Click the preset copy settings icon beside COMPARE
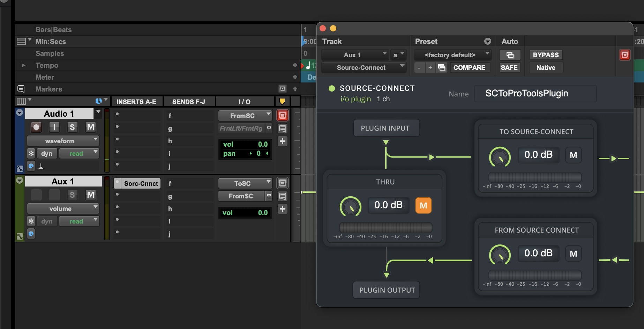 point(442,67)
